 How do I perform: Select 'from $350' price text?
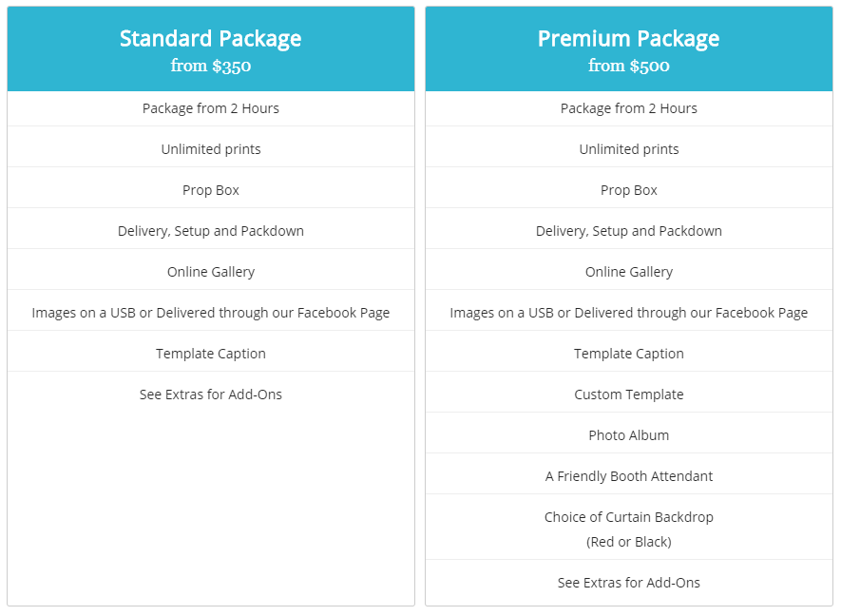tap(211, 66)
